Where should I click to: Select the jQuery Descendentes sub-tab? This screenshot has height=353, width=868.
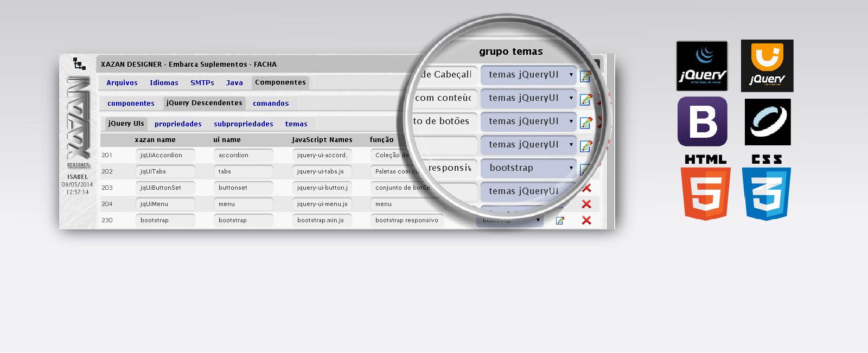[205, 103]
